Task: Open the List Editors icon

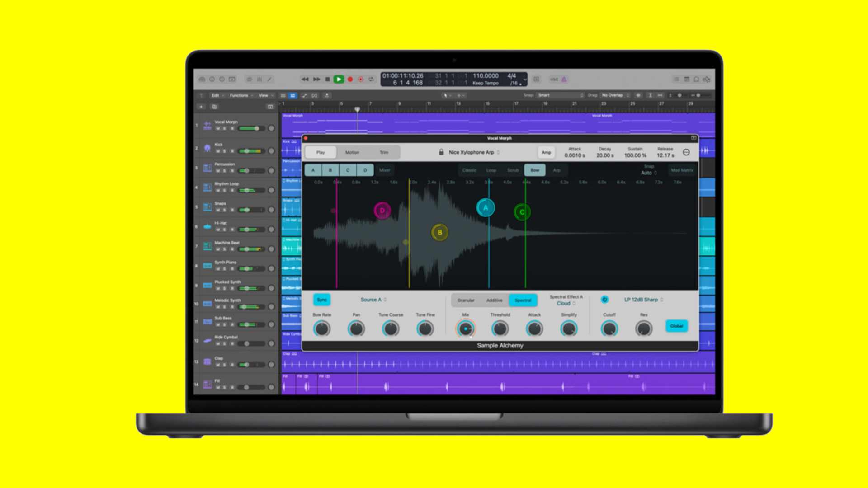Action: [x=676, y=80]
